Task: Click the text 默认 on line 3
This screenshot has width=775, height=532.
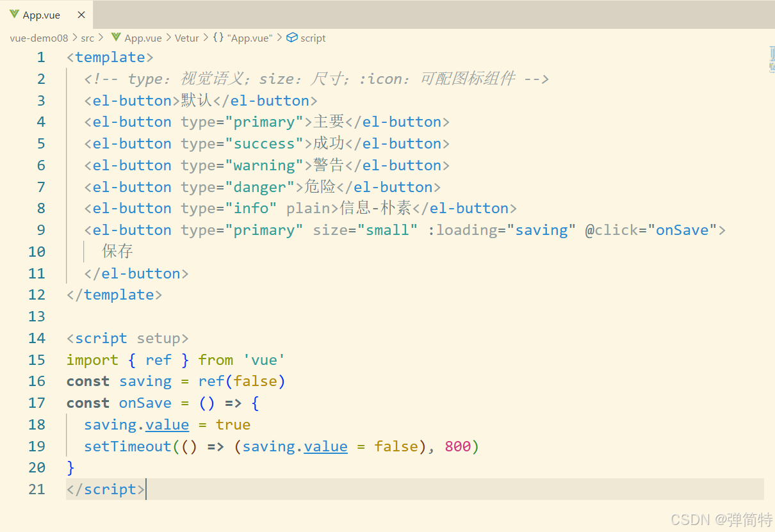Action: pyautogui.click(x=196, y=101)
